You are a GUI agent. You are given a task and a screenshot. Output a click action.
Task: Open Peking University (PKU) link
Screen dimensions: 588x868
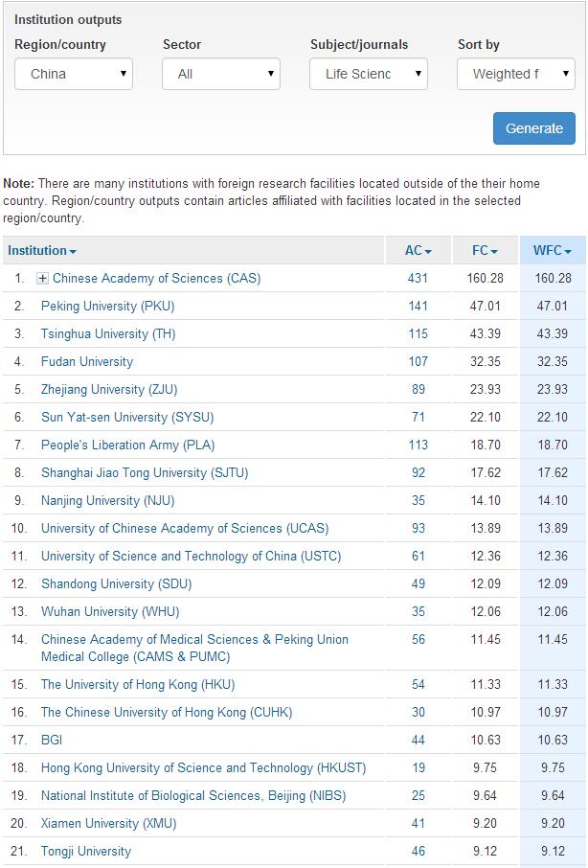(x=107, y=307)
